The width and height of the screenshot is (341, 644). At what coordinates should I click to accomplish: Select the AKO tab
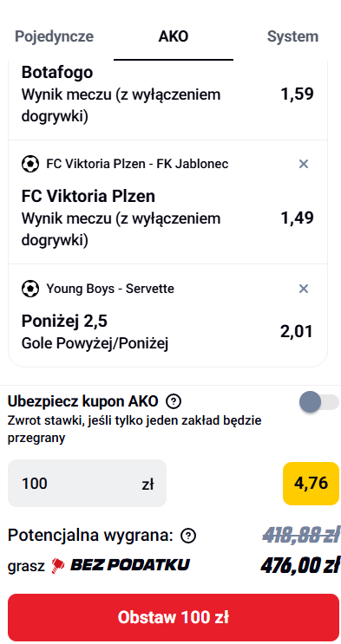pos(174,36)
